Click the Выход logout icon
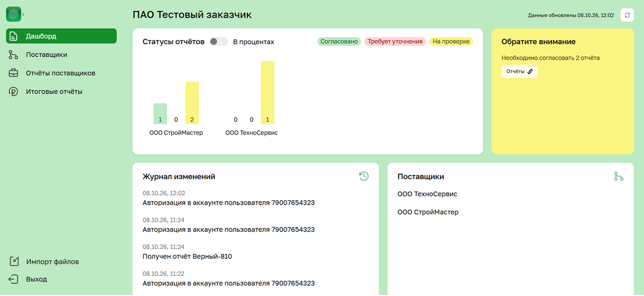This screenshot has height=296, width=644. pyautogui.click(x=14, y=279)
